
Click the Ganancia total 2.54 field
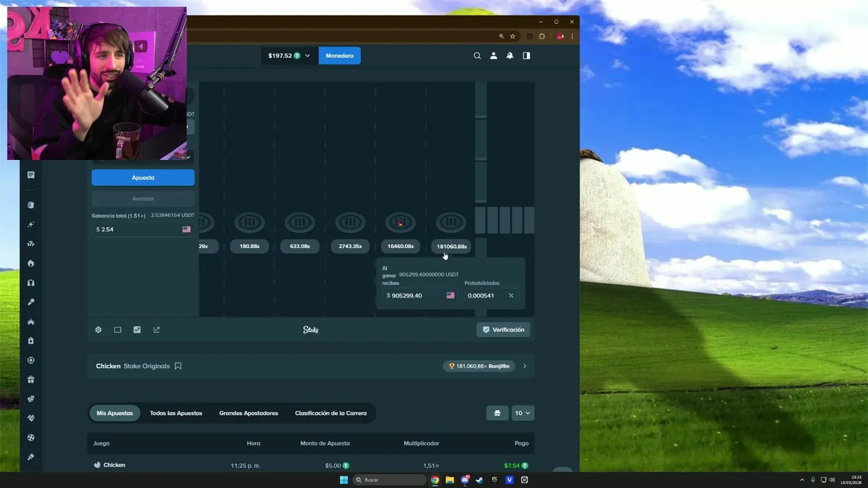pyautogui.click(x=143, y=229)
